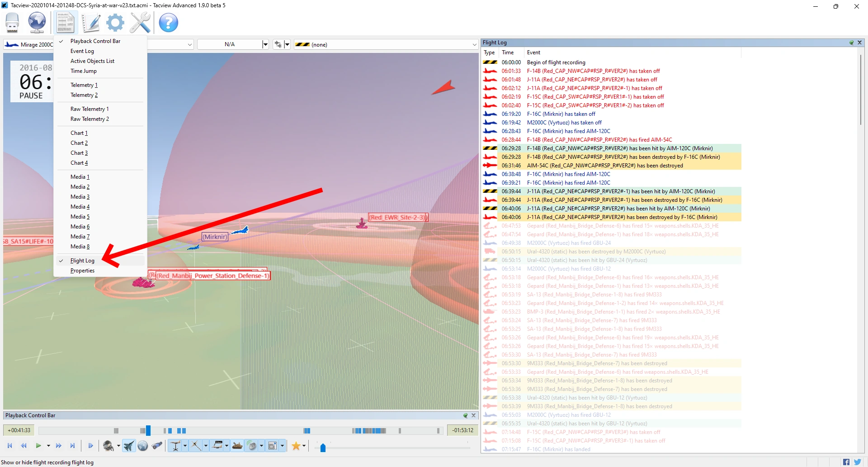Viewport: 868px width, 467px height.
Task: Share via Twitter icon in status bar
Action: (x=857, y=462)
